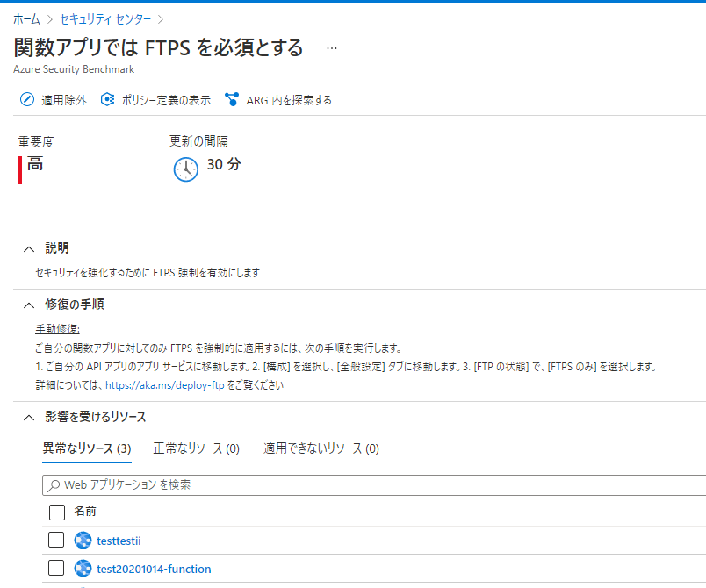Image resolution: width=706 pixels, height=588 pixels.
Task: Click the 適用除外 button label
Action: 64,100
